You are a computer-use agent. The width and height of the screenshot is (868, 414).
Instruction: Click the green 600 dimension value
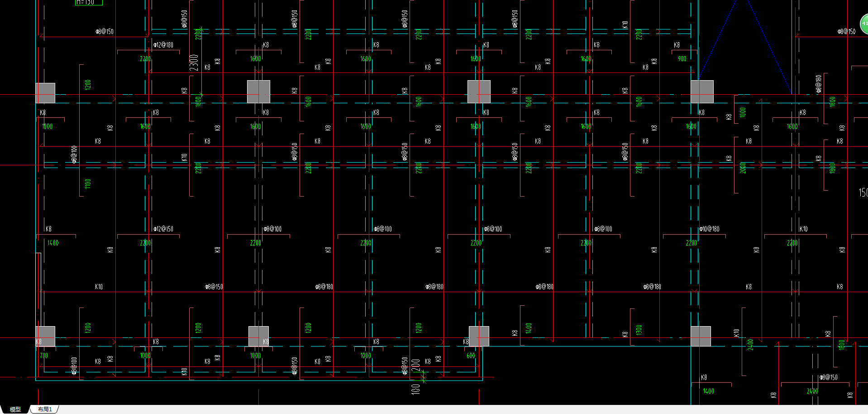coord(471,356)
